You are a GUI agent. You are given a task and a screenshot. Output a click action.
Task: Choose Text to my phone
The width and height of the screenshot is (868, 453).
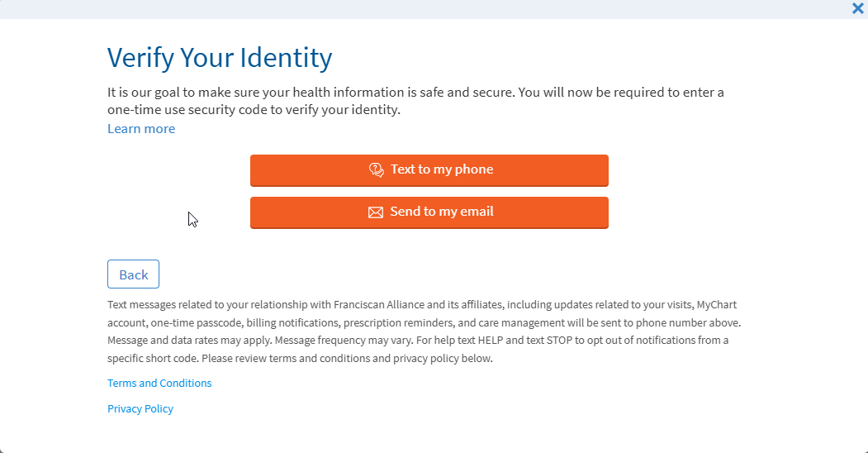pyautogui.click(x=429, y=170)
